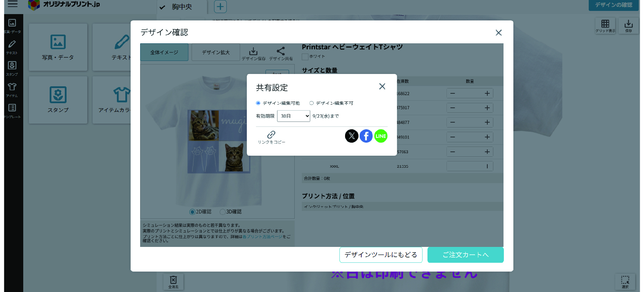The height and width of the screenshot is (292, 644).
Task: Switch to the 全体イメージ tab
Action: click(x=164, y=52)
